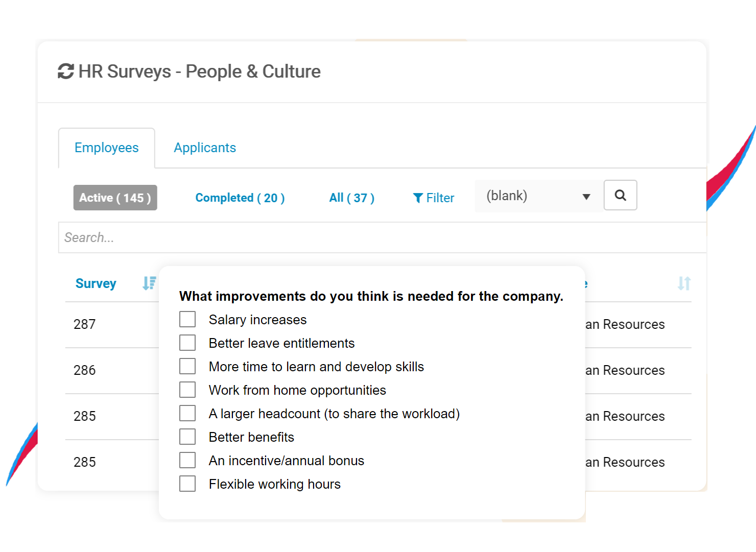Select More time to learn and develop skills
This screenshot has height=552, width=756.
coord(187,366)
